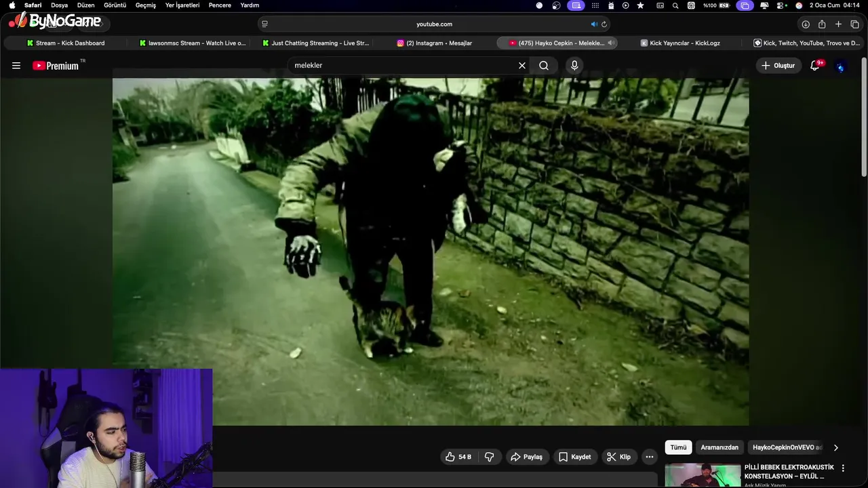Viewport: 868px width, 488px height.
Task: Open display mirroring menu bar icon
Action: (745, 5)
